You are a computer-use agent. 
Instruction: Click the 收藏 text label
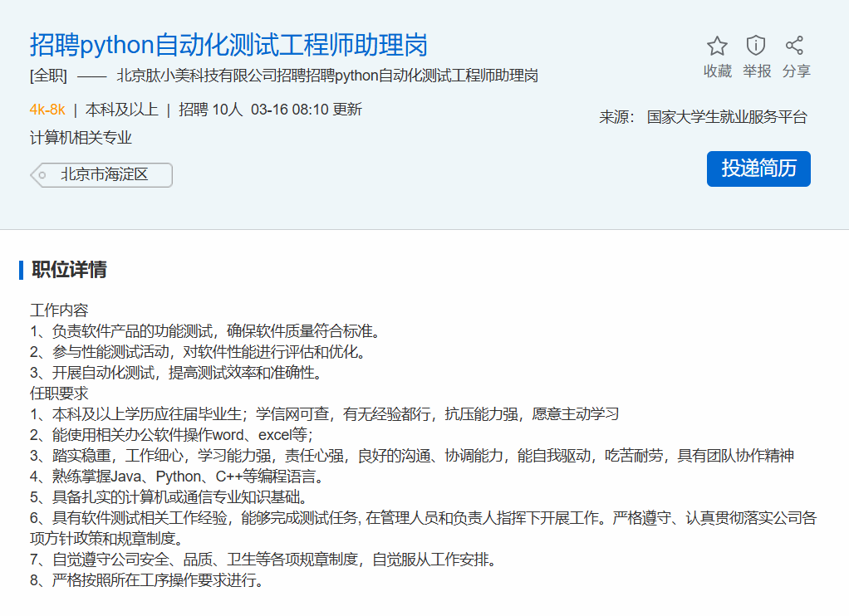[x=717, y=71]
